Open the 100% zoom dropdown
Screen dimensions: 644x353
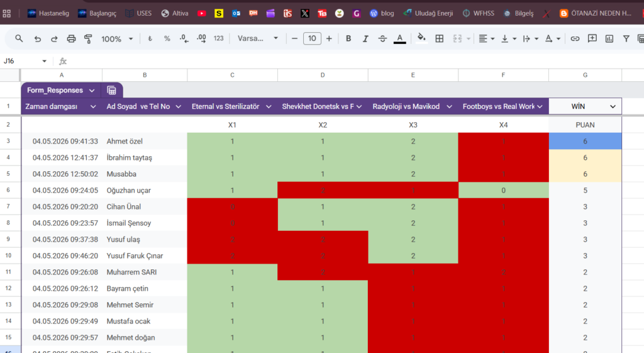pos(117,38)
